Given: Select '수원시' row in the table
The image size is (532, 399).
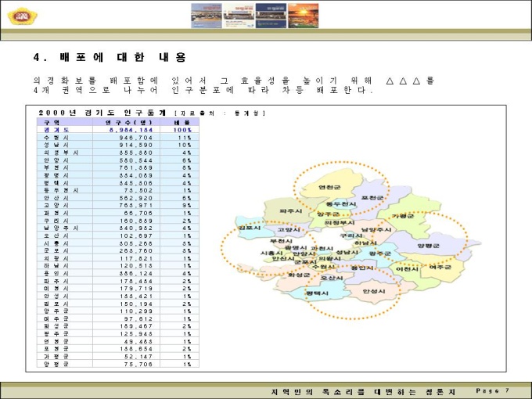Looking at the screenshot, I should point(118,138).
